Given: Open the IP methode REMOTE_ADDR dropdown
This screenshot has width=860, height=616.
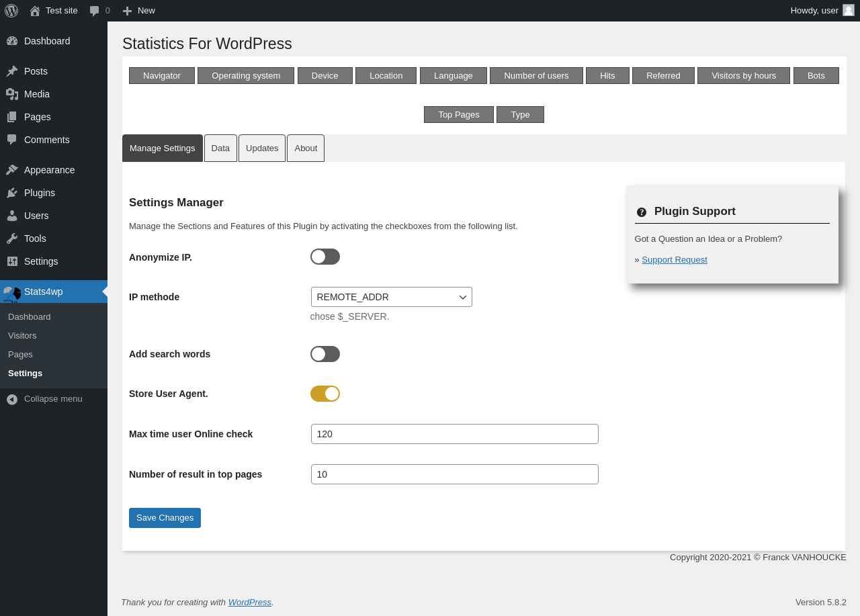Looking at the screenshot, I should pyautogui.click(x=392, y=297).
